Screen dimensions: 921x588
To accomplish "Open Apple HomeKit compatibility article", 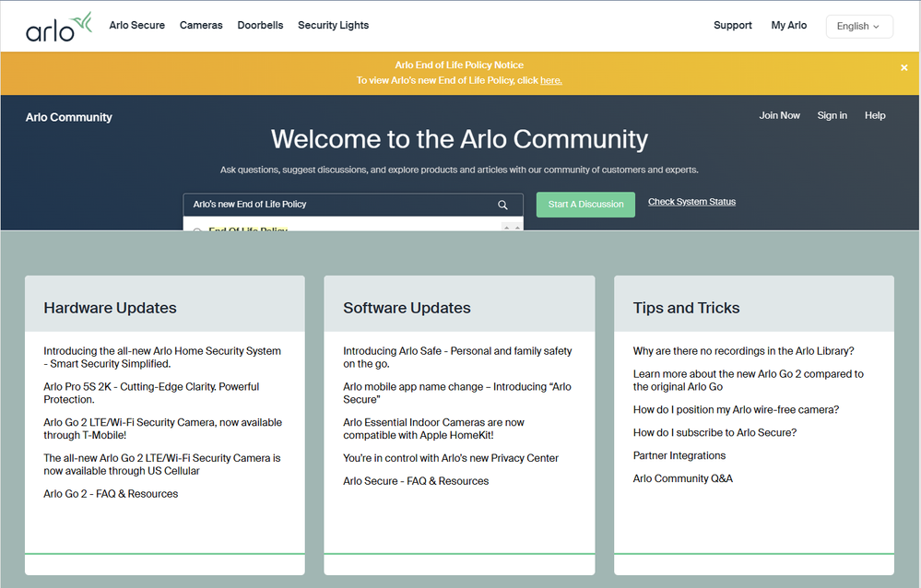I will tap(433, 429).
